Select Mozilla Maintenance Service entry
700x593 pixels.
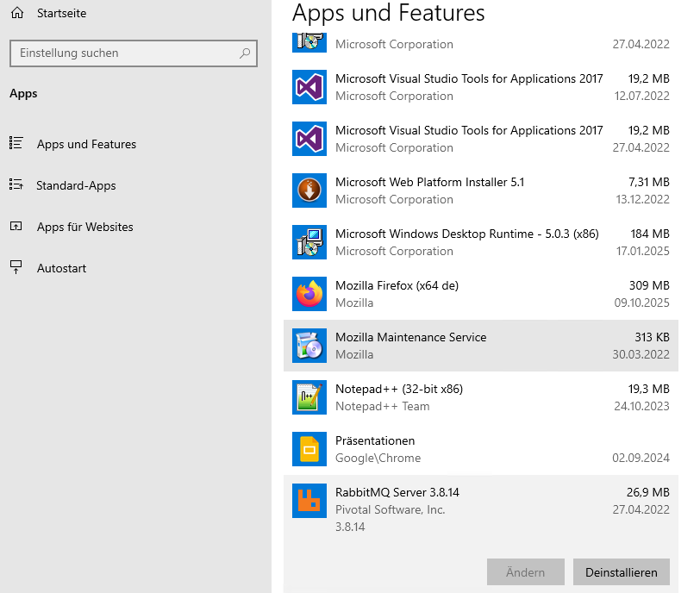481,346
